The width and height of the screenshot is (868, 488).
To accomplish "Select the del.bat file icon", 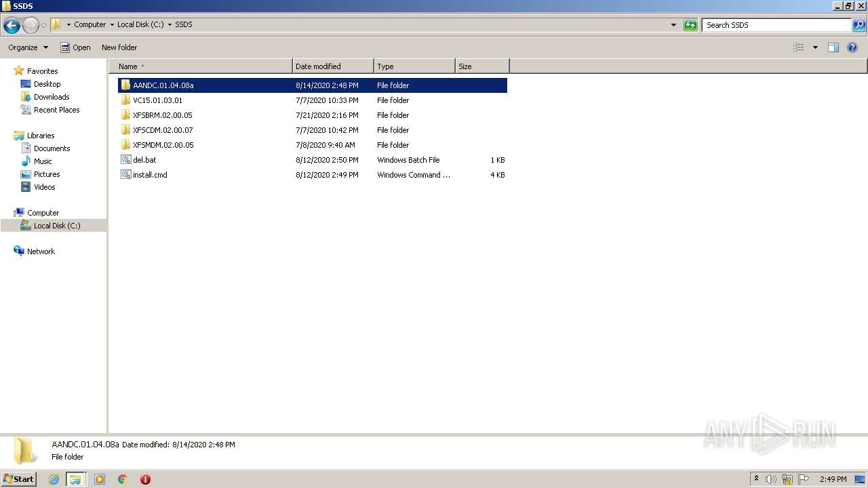I will click(125, 160).
